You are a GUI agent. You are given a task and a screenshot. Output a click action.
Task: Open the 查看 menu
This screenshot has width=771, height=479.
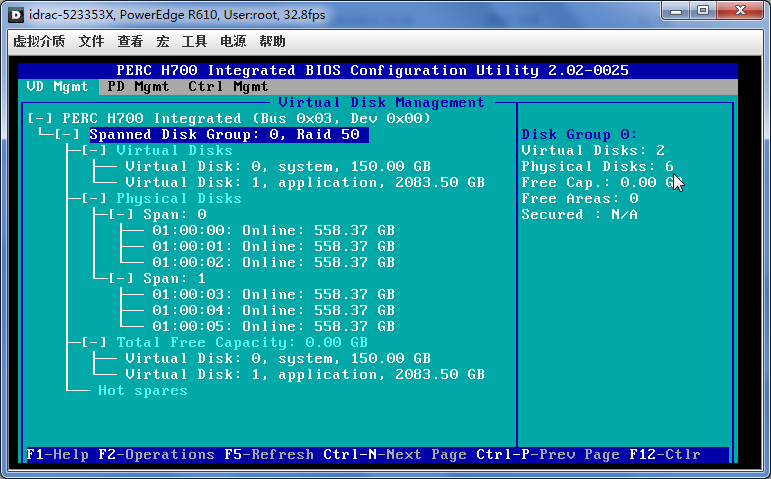point(130,41)
